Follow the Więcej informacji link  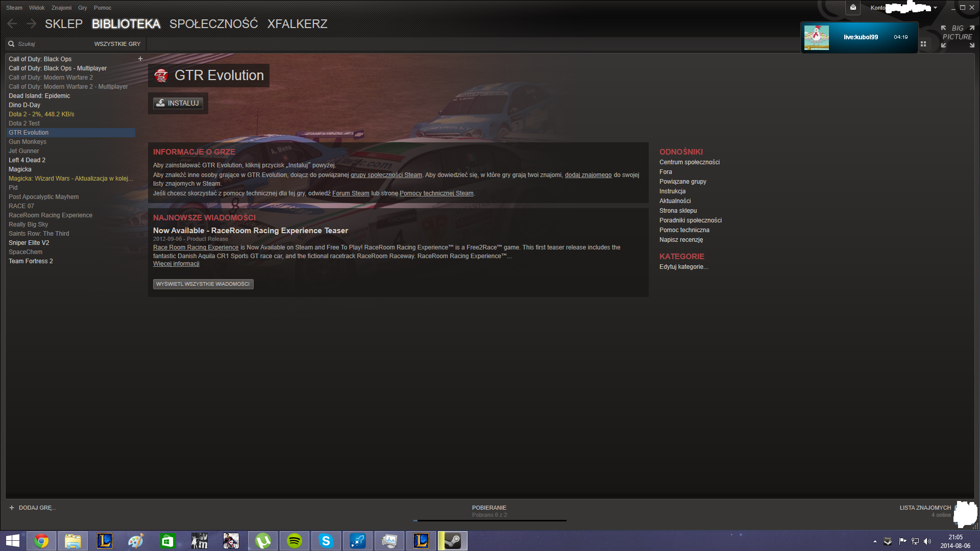coord(176,264)
